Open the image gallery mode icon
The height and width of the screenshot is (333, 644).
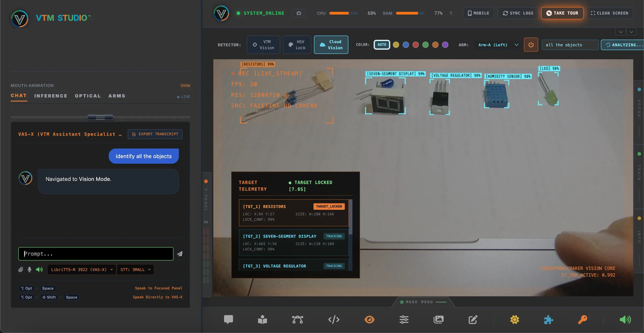(x=438, y=319)
